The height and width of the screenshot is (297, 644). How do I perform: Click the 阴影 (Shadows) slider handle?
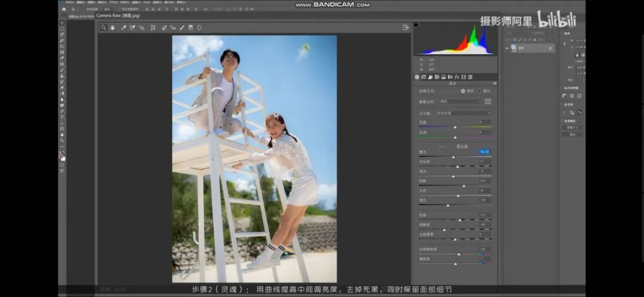tap(464, 185)
